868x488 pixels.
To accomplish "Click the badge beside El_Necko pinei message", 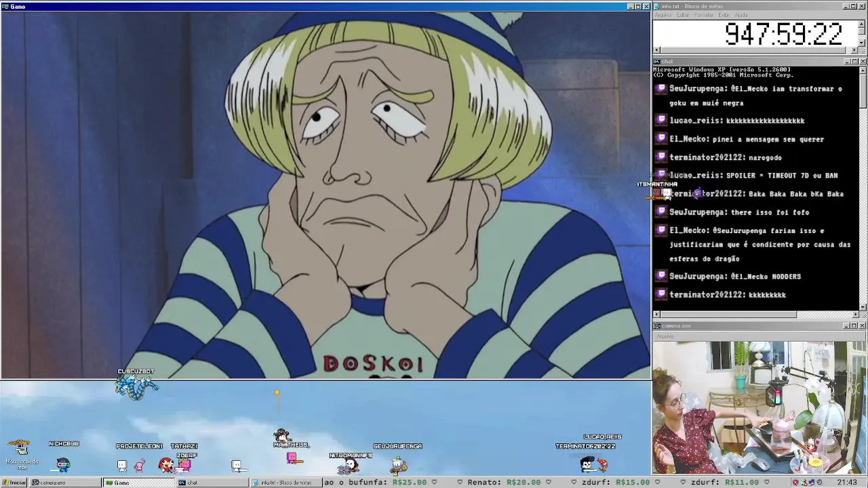I will click(x=662, y=138).
